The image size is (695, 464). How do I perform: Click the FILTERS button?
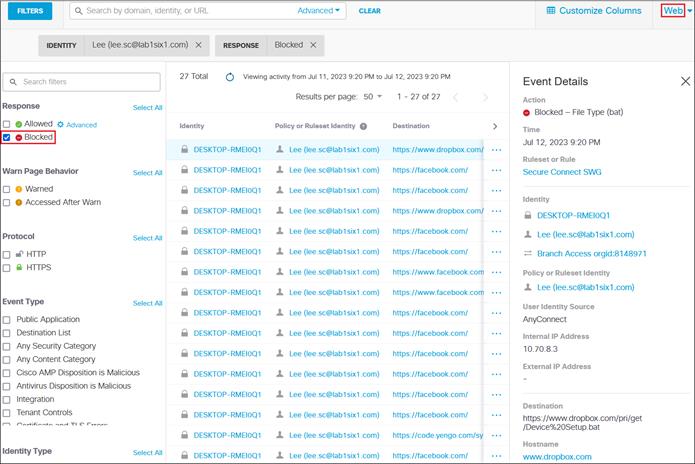tap(30, 11)
